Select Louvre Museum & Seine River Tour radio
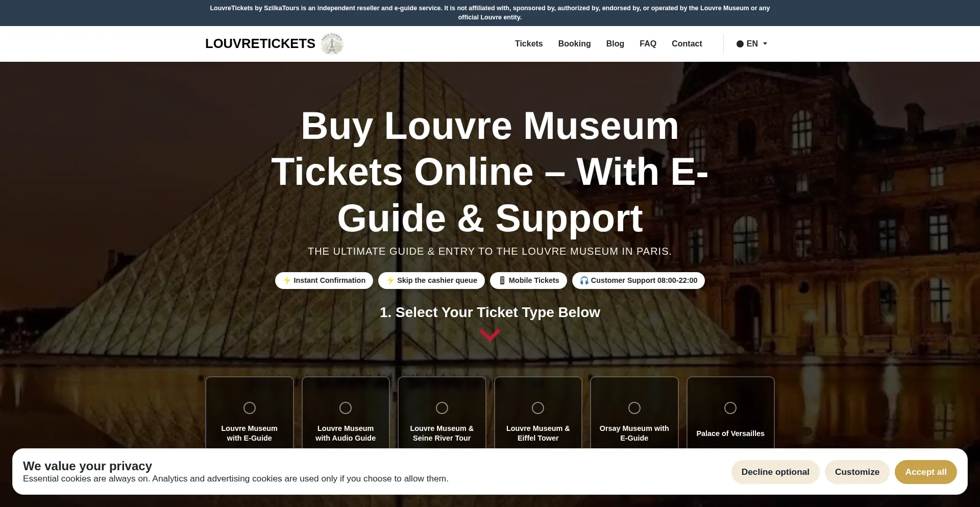 tap(442, 408)
